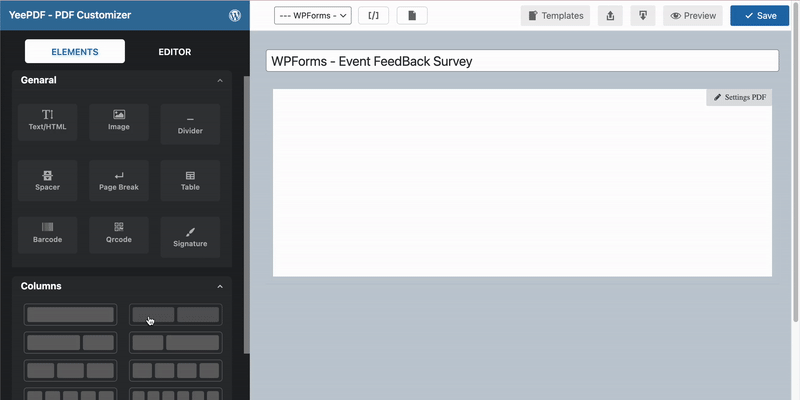Add a Barcode element
Viewport: 800px width, 400px height.
pos(47,235)
